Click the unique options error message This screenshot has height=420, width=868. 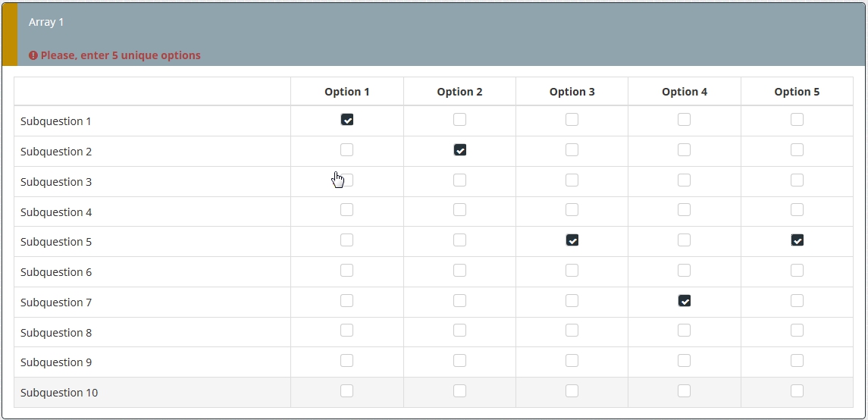(x=121, y=55)
